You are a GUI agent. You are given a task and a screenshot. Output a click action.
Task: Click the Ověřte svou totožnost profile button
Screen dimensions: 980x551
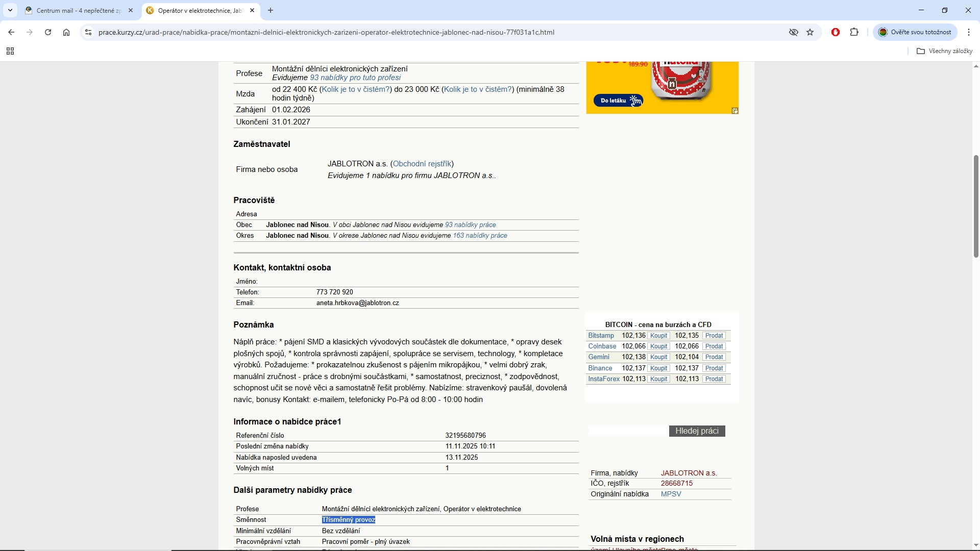pyautogui.click(x=915, y=32)
